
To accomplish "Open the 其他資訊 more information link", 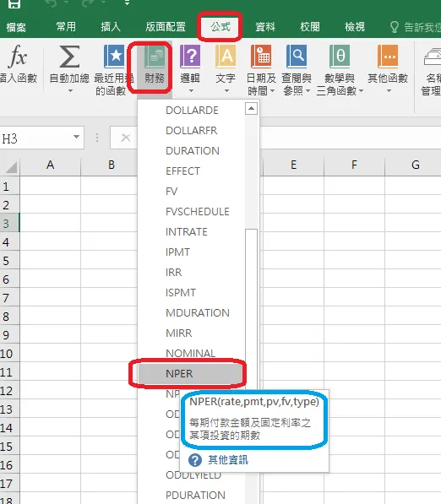I will (228, 460).
